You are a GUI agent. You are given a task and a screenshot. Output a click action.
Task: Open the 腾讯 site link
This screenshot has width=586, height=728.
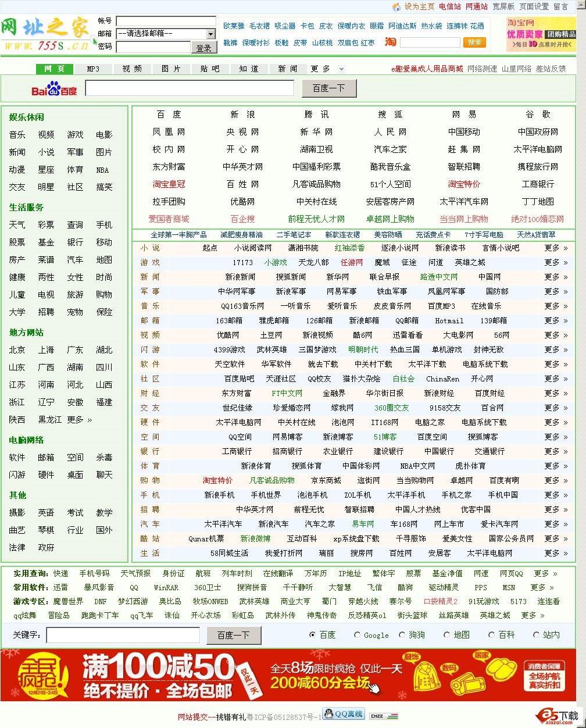317,115
